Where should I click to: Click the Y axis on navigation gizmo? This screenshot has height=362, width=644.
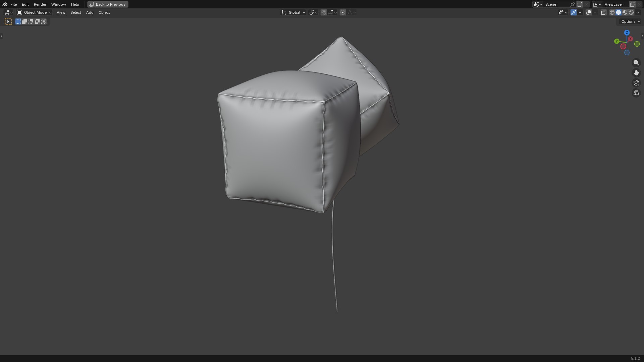tap(616, 41)
